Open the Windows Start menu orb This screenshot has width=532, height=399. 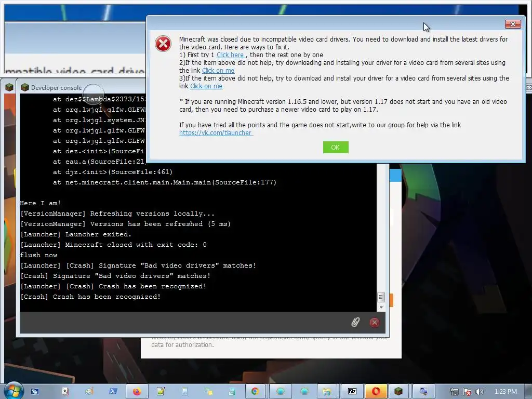click(14, 391)
